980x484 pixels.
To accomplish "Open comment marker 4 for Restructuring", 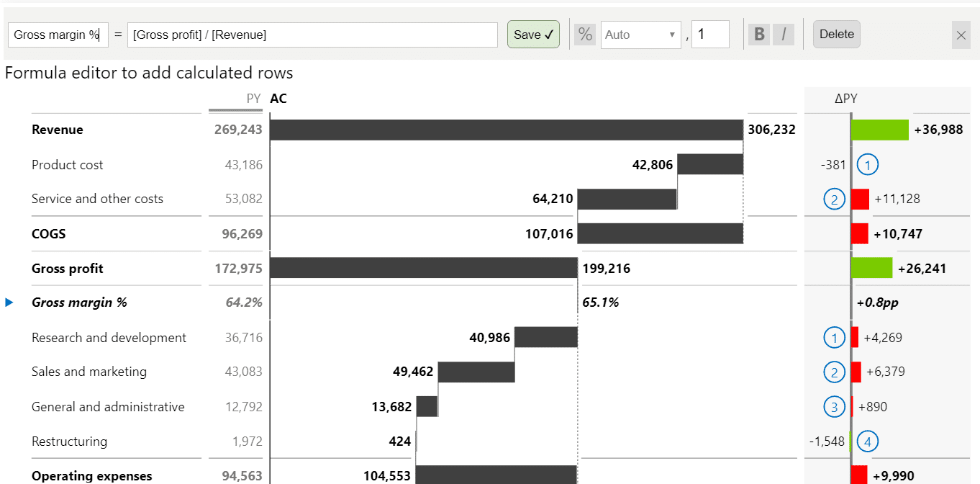I will click(x=868, y=442).
